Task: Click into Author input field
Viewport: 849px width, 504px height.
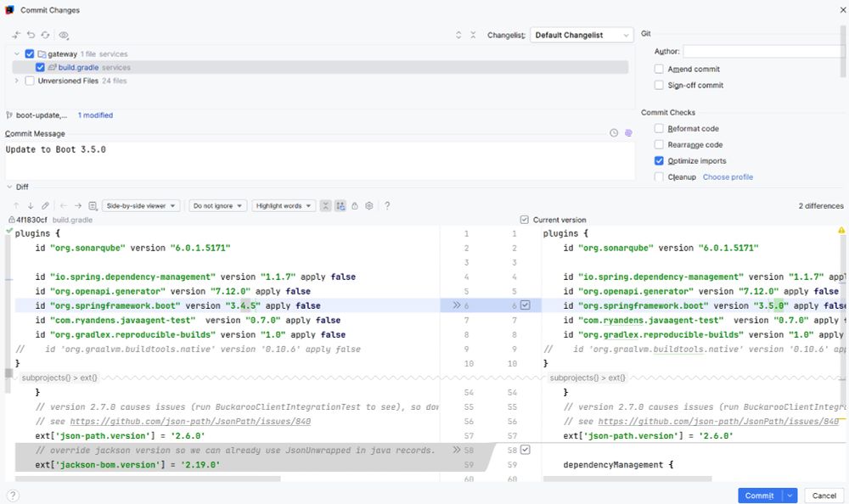Action: (763, 52)
